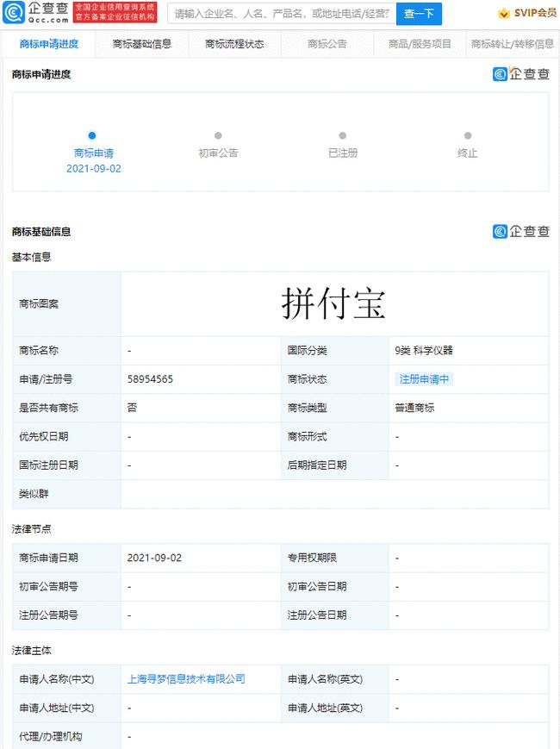Click the 注册申请中 status tag

point(424,379)
